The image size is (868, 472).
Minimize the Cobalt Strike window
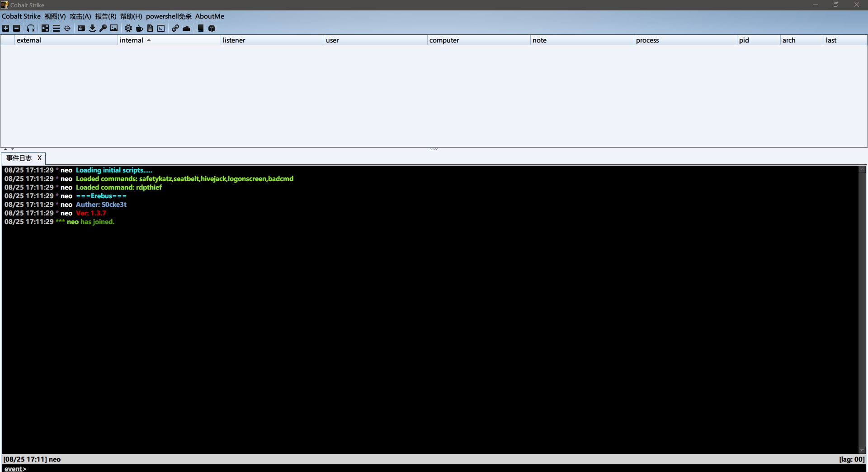point(816,5)
